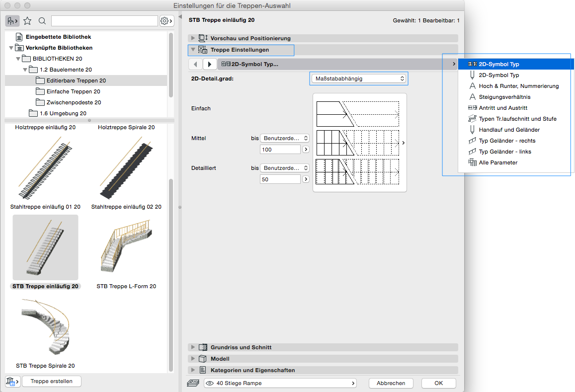Click the Treppe erstellen button
Viewport: 575px width, 392px height.
52,381
